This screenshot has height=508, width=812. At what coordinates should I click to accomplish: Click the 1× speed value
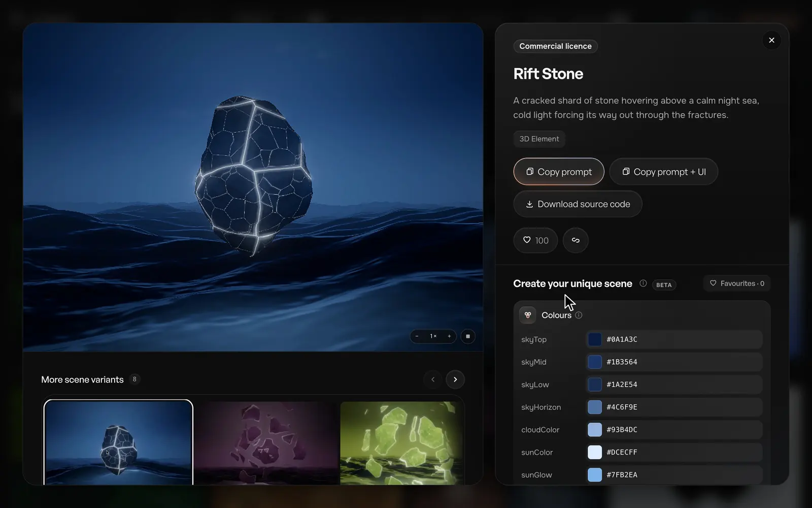(433, 336)
